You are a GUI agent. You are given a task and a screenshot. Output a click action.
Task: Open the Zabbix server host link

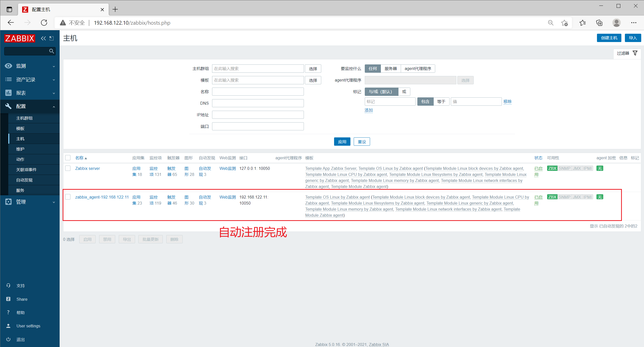(x=88, y=168)
